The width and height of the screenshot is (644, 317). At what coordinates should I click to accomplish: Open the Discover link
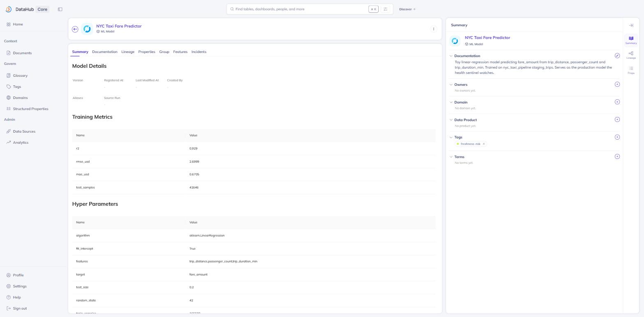[407, 9]
